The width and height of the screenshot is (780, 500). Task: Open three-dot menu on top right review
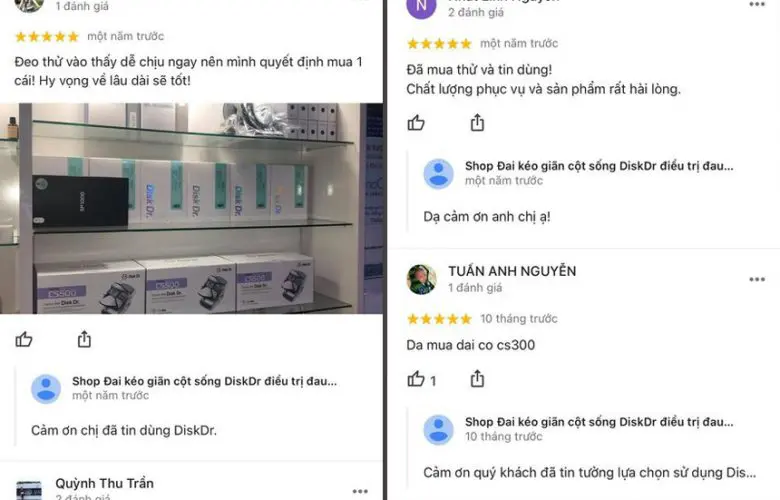point(757,4)
